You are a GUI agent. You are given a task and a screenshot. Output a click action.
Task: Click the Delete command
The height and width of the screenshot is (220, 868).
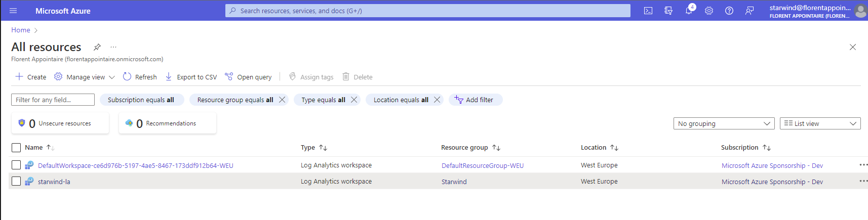point(358,77)
